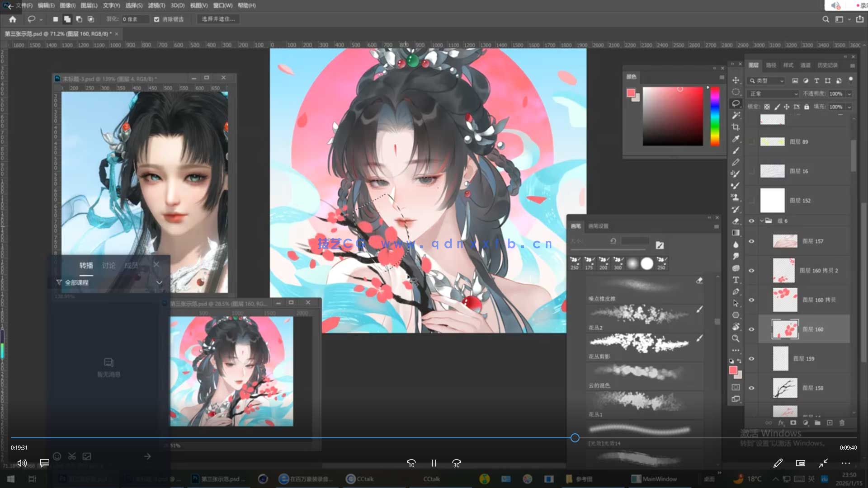The image size is (868, 488).
Task: Open the opacity 100% dropdown arrow
Action: click(x=849, y=94)
